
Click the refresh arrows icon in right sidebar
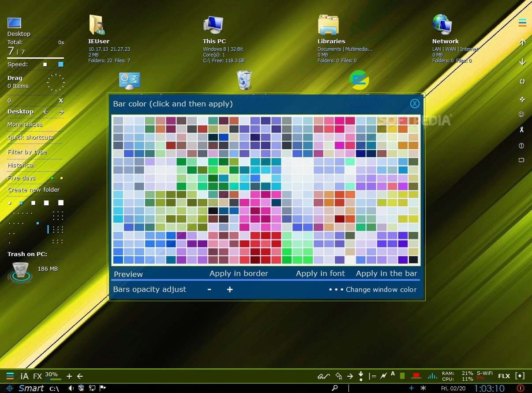(x=522, y=81)
